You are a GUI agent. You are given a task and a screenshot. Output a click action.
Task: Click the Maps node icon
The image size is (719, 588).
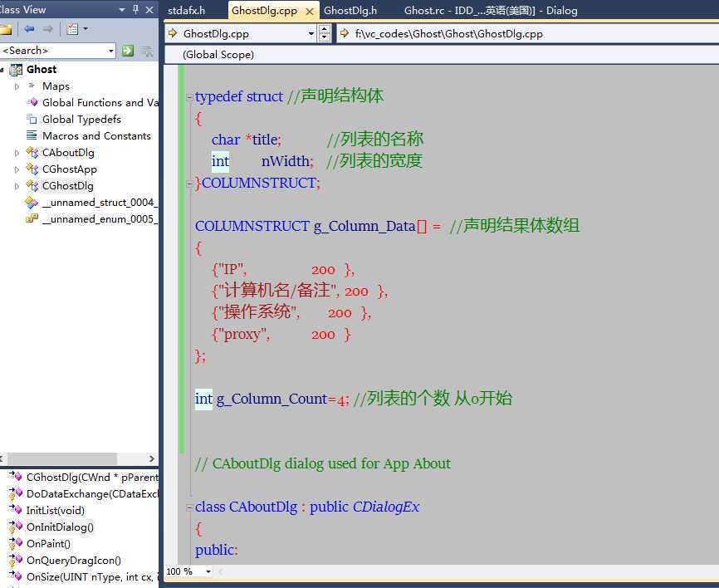click(x=32, y=86)
